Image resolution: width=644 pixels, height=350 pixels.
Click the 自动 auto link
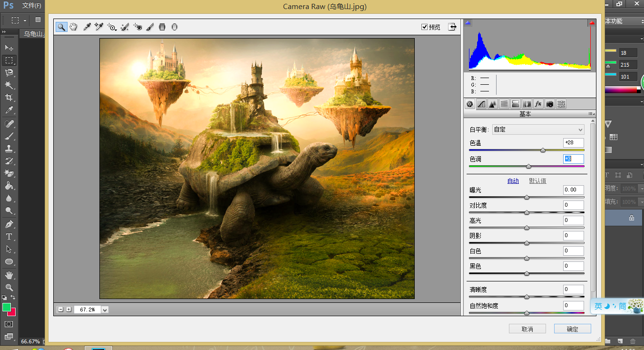513,181
